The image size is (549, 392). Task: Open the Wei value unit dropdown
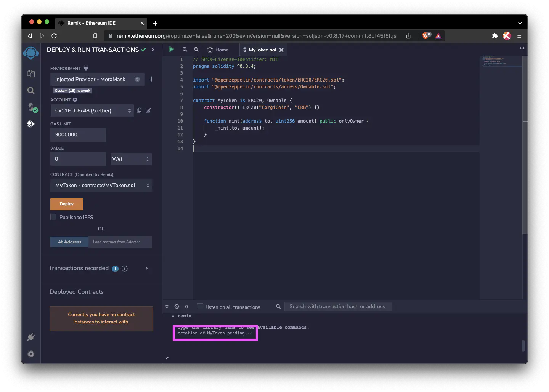[131, 159]
